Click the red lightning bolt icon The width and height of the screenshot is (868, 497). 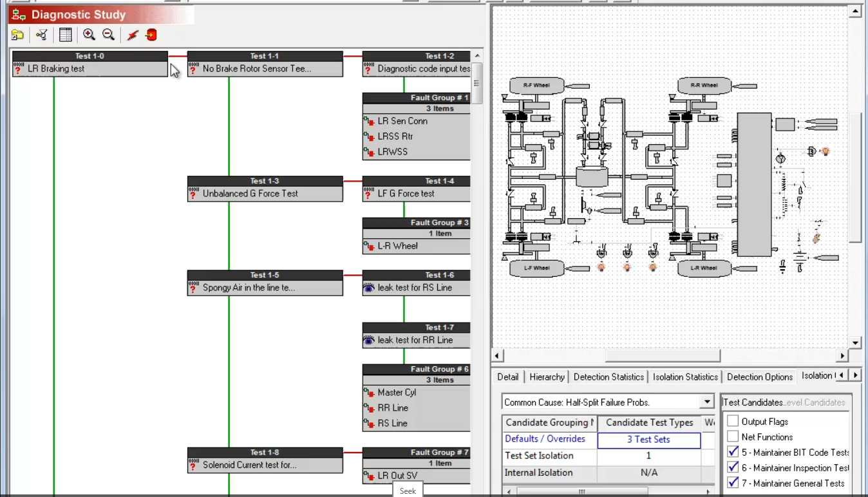pos(133,35)
